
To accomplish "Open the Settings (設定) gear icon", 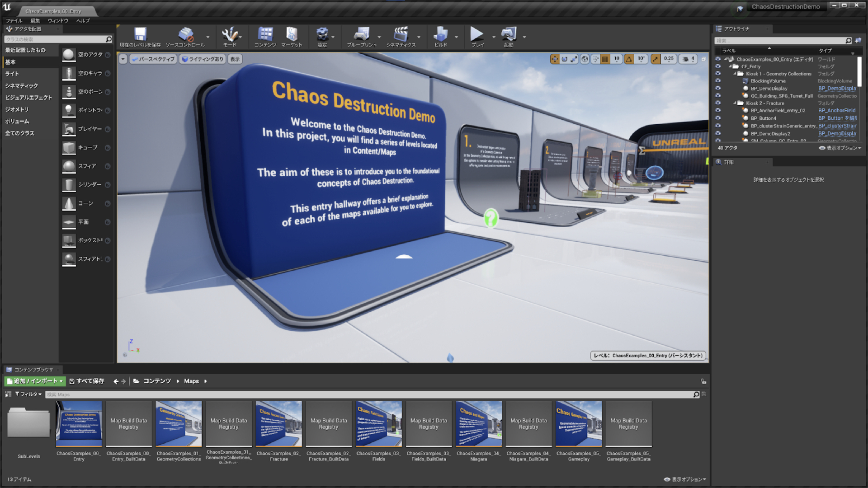I will [x=322, y=34].
